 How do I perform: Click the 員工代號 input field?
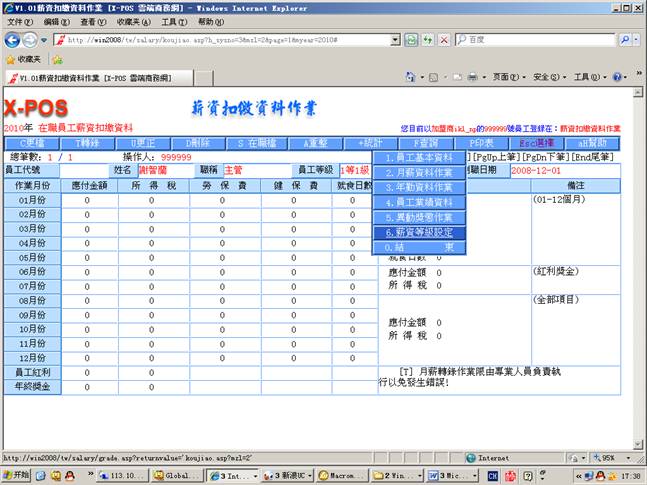(84, 171)
